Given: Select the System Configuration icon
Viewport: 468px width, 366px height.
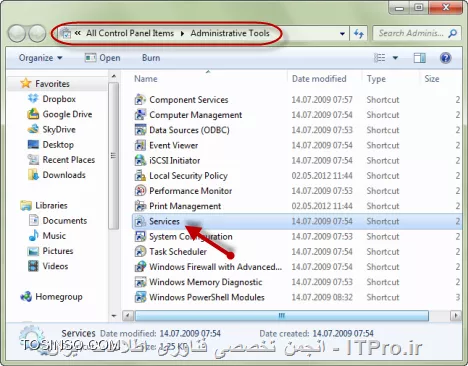Looking at the screenshot, I should pyautogui.click(x=140, y=236).
